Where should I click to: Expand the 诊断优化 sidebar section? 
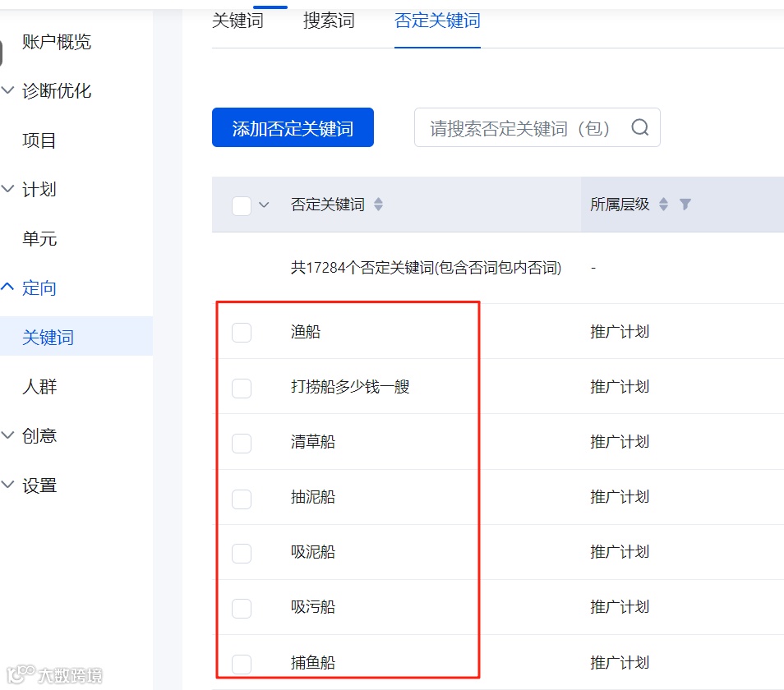pos(7,90)
